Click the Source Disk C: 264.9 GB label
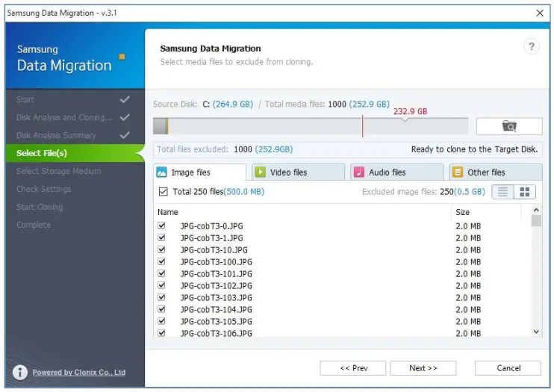The image size is (554, 392). (x=203, y=105)
